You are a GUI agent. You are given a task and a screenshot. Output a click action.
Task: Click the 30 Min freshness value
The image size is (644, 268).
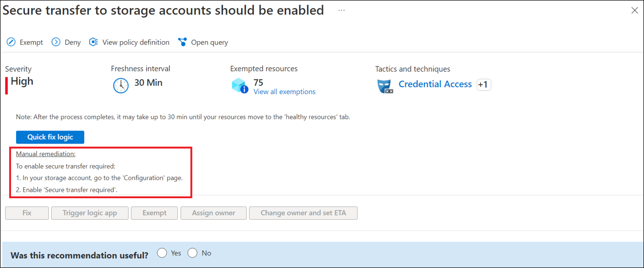click(148, 83)
